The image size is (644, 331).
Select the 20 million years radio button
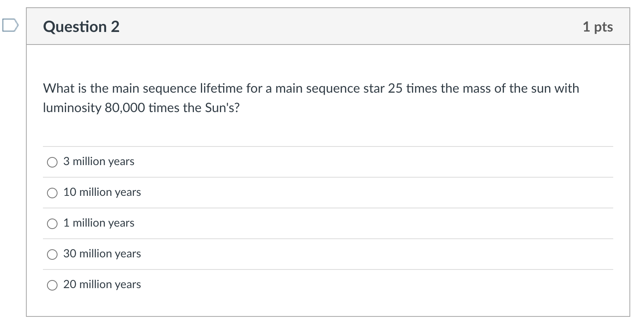click(x=52, y=285)
